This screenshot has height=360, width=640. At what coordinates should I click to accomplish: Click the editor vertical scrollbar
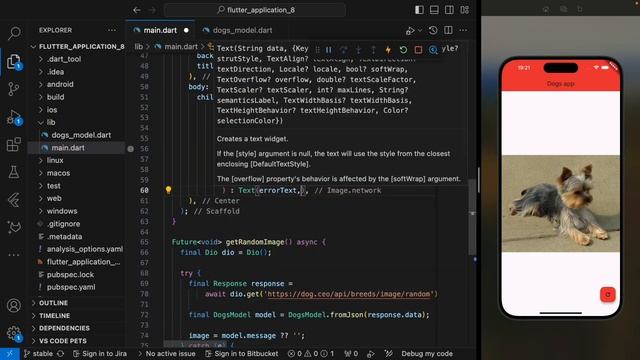472,216
